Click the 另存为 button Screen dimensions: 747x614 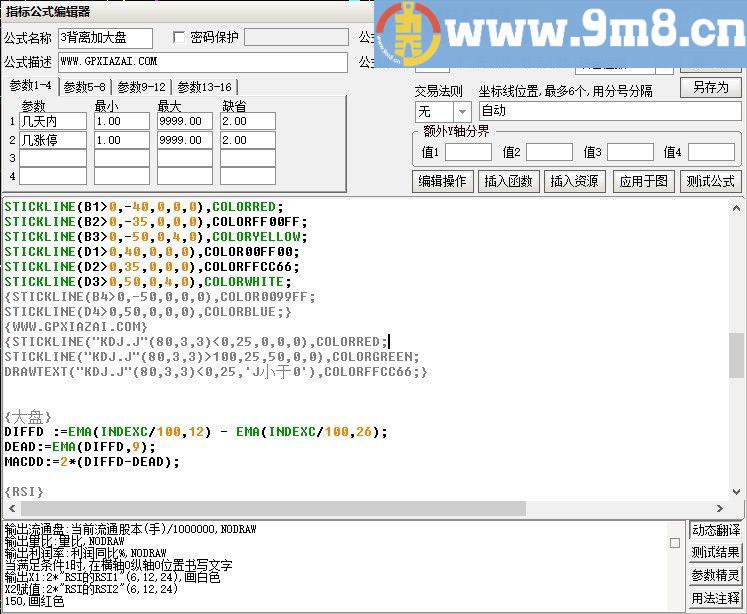point(710,88)
